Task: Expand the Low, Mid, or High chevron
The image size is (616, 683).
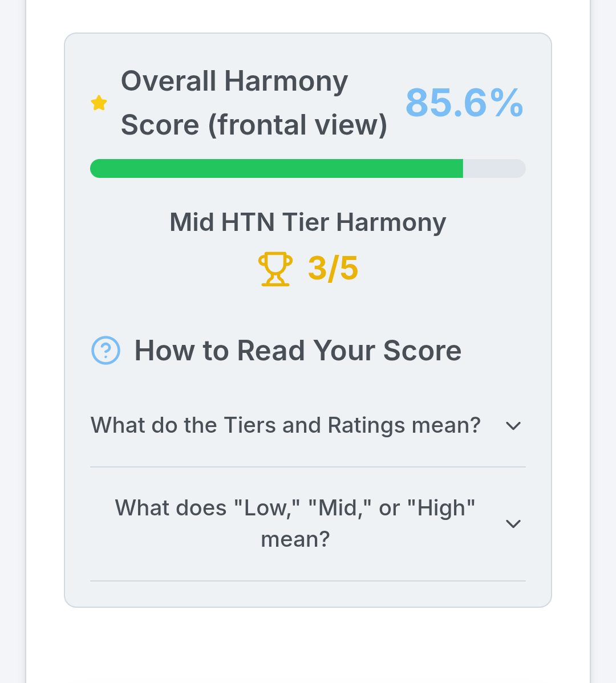Action: point(513,524)
